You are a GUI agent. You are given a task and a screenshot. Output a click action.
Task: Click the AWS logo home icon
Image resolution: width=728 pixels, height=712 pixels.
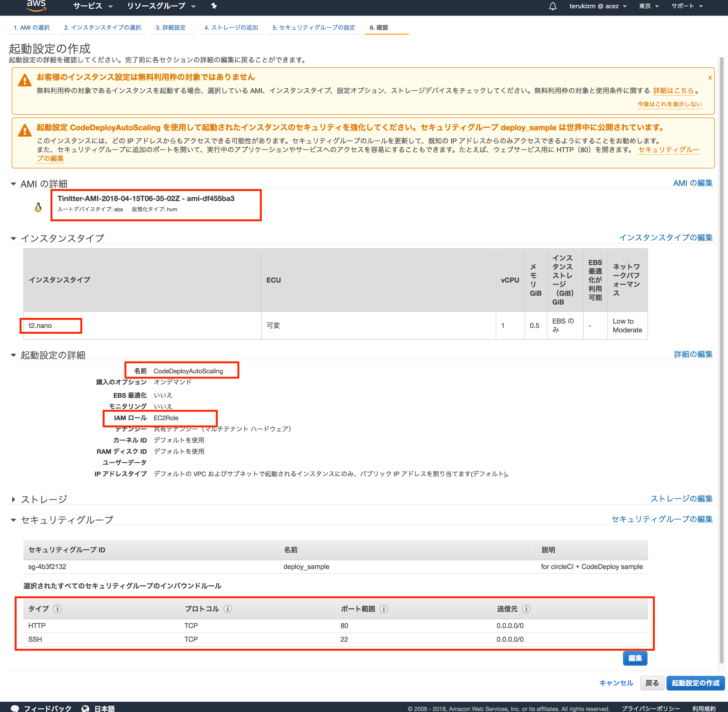(x=36, y=6)
